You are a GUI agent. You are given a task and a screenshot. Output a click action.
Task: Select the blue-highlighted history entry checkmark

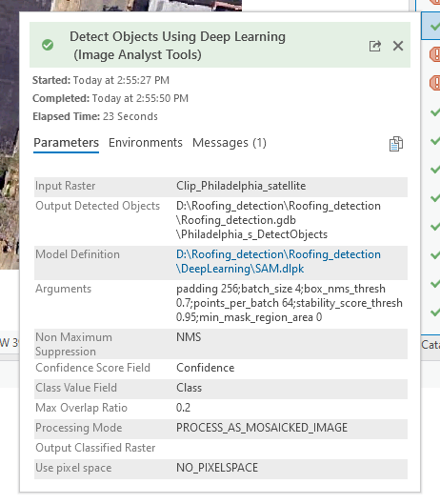(x=434, y=26)
